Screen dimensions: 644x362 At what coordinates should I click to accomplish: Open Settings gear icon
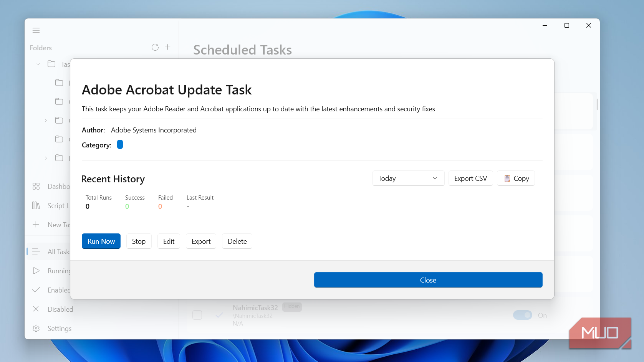point(36,328)
